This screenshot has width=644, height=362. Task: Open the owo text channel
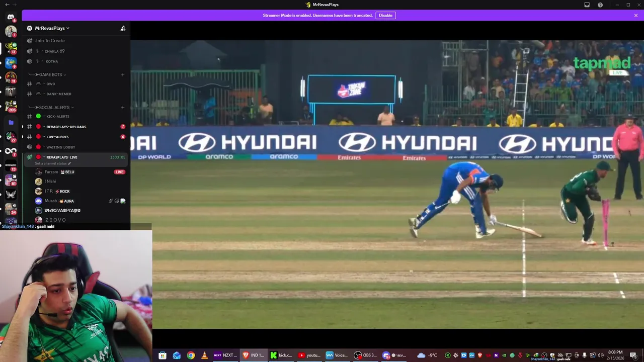(75, 84)
